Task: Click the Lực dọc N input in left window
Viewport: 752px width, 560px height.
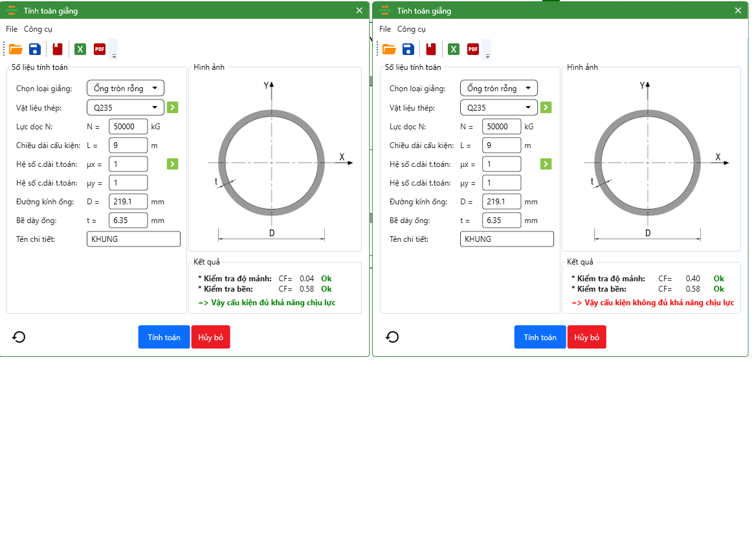Action: [x=128, y=127]
